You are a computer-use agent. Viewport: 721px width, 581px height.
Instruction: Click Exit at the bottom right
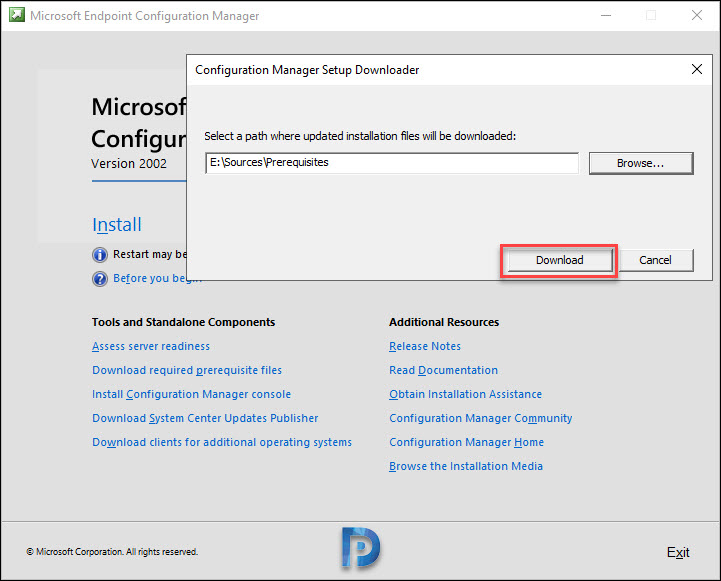click(x=678, y=552)
